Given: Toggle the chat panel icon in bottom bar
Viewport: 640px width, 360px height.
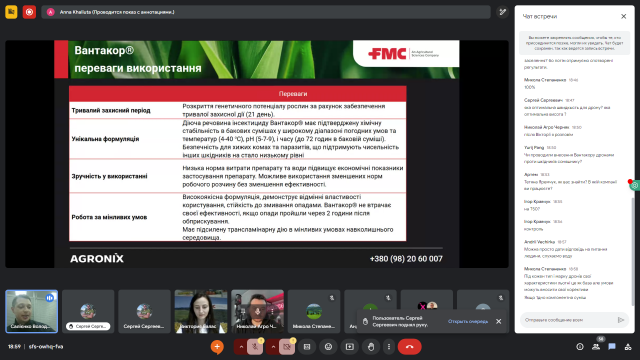Looking at the screenshot, I should tap(612, 347).
